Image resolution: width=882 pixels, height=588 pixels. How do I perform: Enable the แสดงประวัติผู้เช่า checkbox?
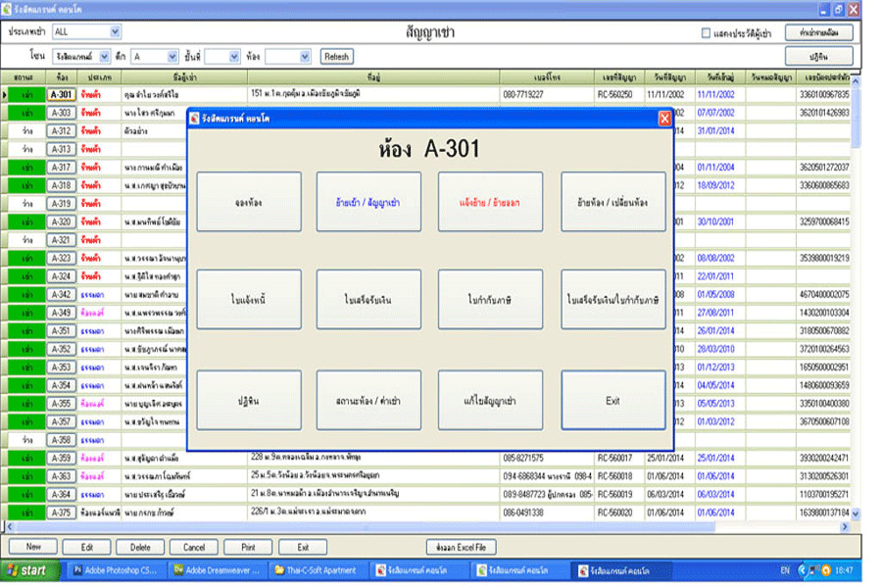pyautogui.click(x=706, y=32)
